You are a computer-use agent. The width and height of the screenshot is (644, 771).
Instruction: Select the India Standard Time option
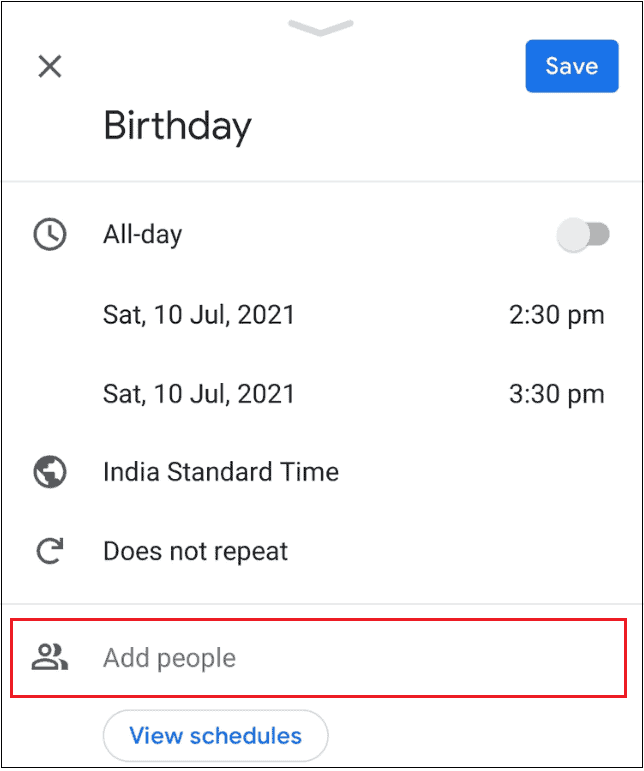[x=221, y=472]
